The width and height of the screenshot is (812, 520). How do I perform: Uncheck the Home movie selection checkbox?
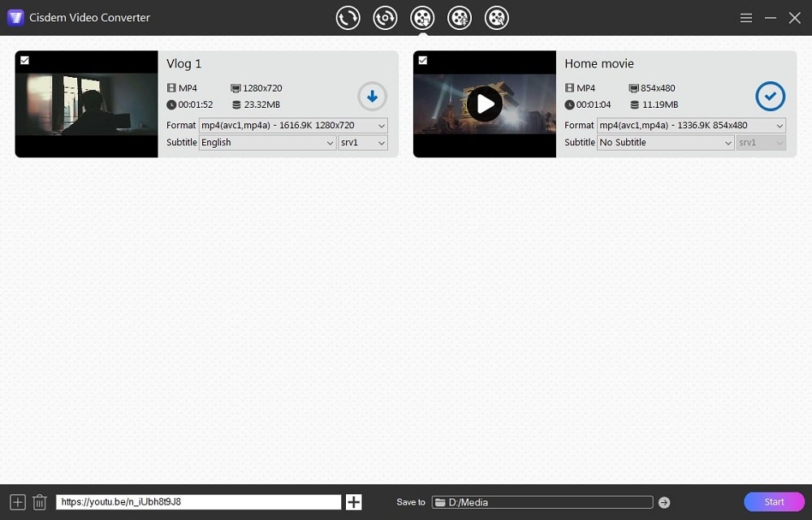tap(422, 59)
